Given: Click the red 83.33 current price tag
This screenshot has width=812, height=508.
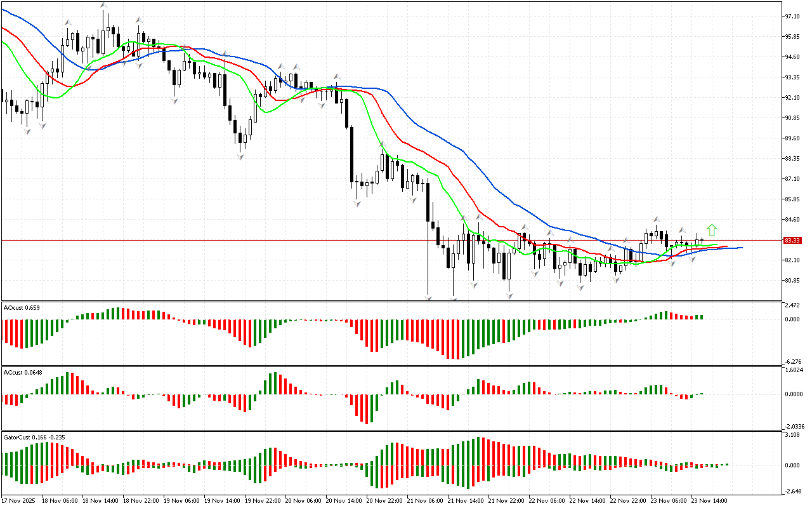Looking at the screenshot, I should [792, 241].
